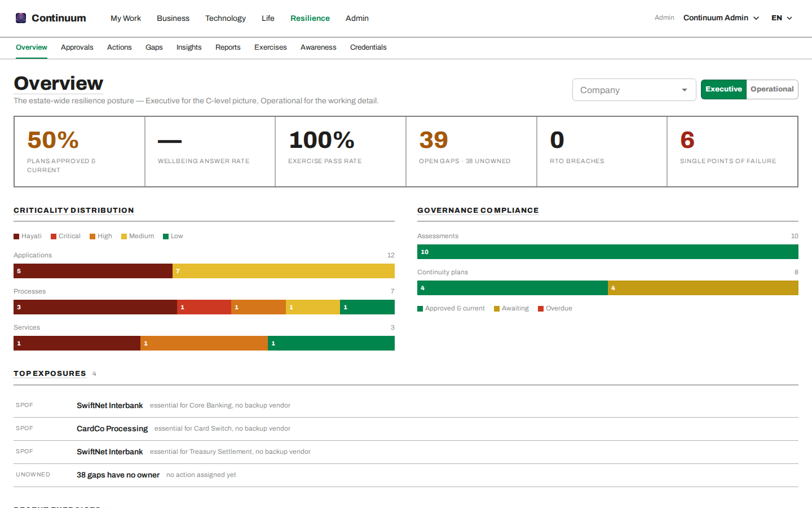Click the Criticality Distribution heading

74,211
